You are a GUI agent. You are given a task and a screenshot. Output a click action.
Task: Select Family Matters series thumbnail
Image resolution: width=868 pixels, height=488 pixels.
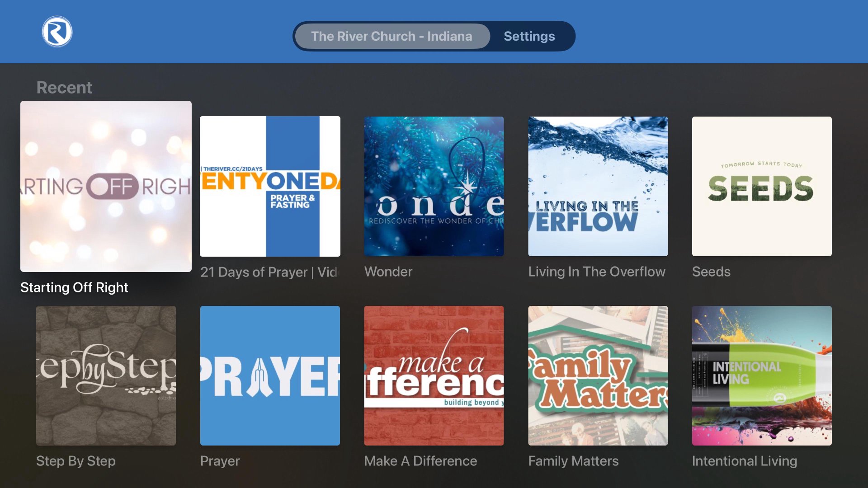(598, 375)
